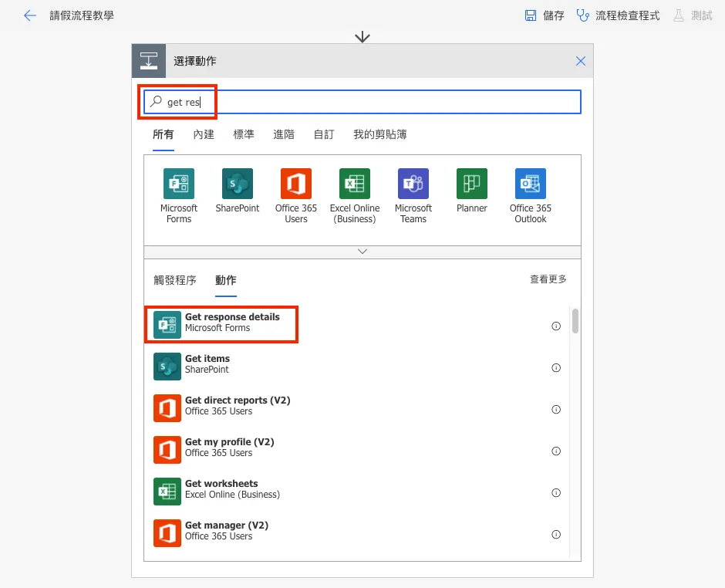Click the 測試 test button
The width and height of the screenshot is (725, 588).
pos(693,15)
